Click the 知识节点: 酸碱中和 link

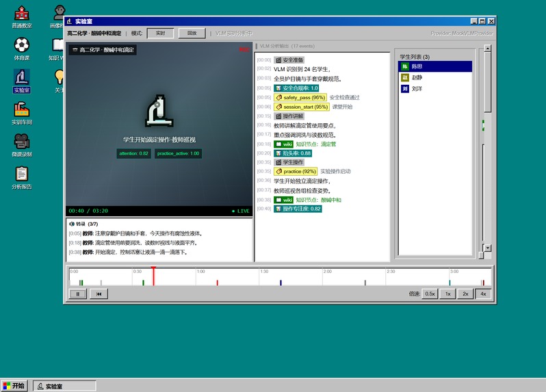[x=319, y=200]
